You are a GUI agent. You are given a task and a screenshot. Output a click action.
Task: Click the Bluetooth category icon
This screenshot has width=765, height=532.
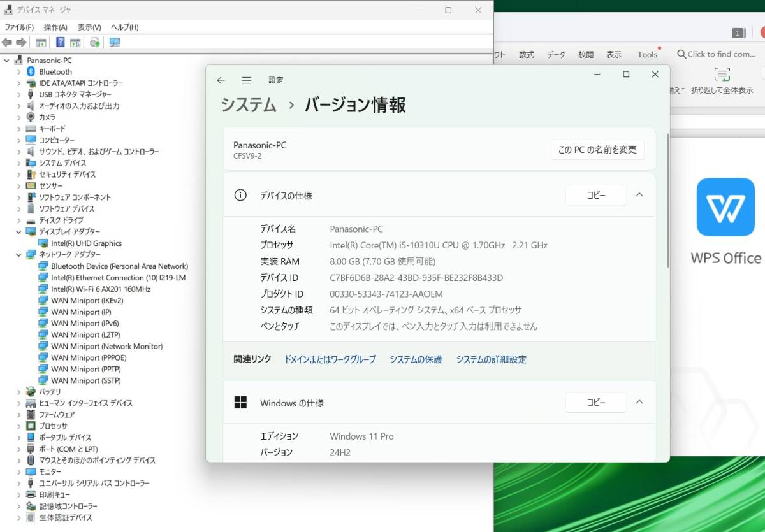coord(31,71)
